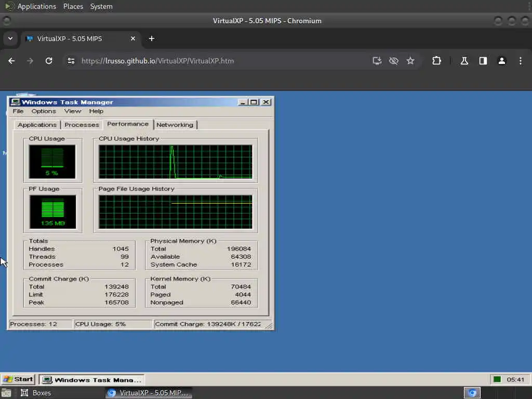This screenshot has width=532, height=399.
Task: Click the Chromium workspace switcher icon
Action: coord(472,393)
